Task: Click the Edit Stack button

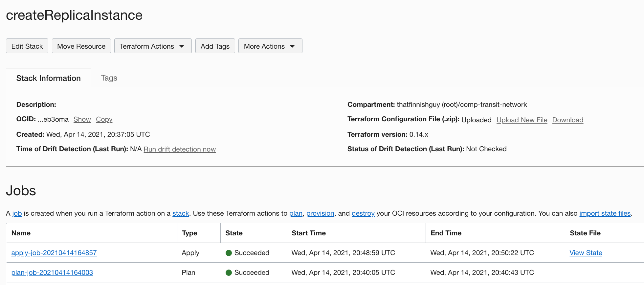Action: click(x=27, y=46)
